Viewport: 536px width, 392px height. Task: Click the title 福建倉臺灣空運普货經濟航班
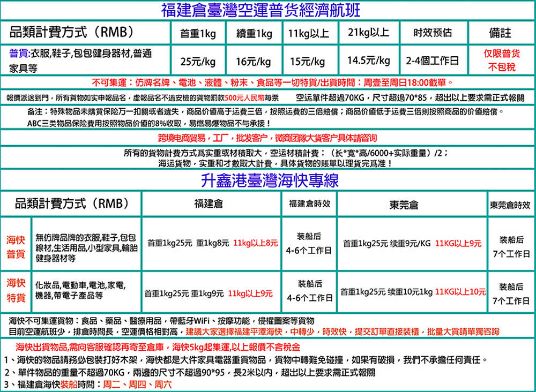pos(260,10)
